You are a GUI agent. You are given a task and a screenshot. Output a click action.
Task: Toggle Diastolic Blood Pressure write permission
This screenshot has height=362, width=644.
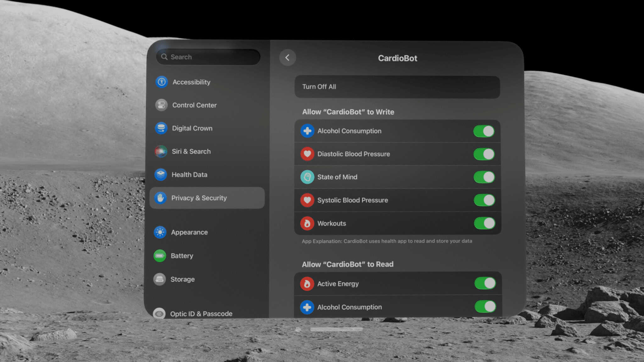point(484,154)
